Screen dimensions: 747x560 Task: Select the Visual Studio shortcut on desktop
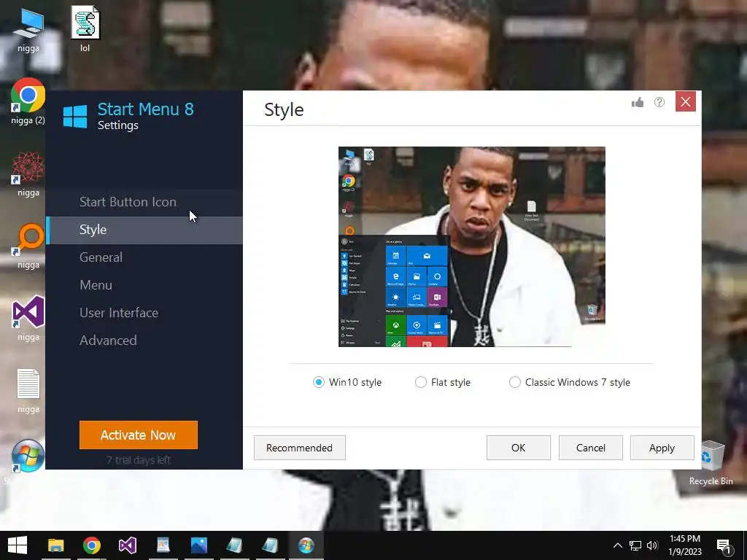pyautogui.click(x=28, y=318)
